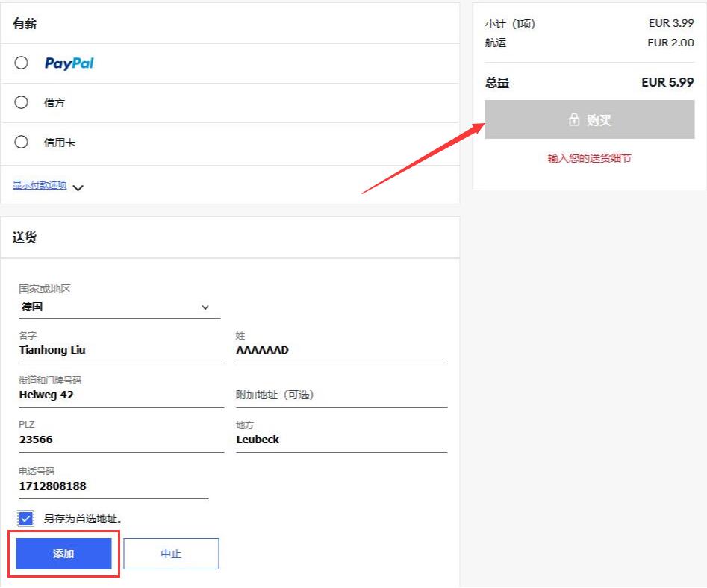
Task: Select the 信用卡 credit card radio button
Action: pyautogui.click(x=21, y=142)
